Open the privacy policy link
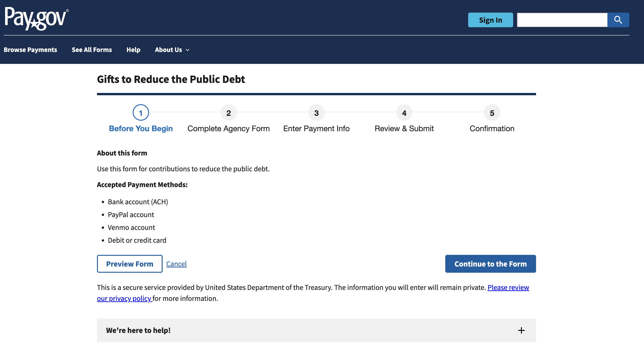 pyautogui.click(x=124, y=298)
